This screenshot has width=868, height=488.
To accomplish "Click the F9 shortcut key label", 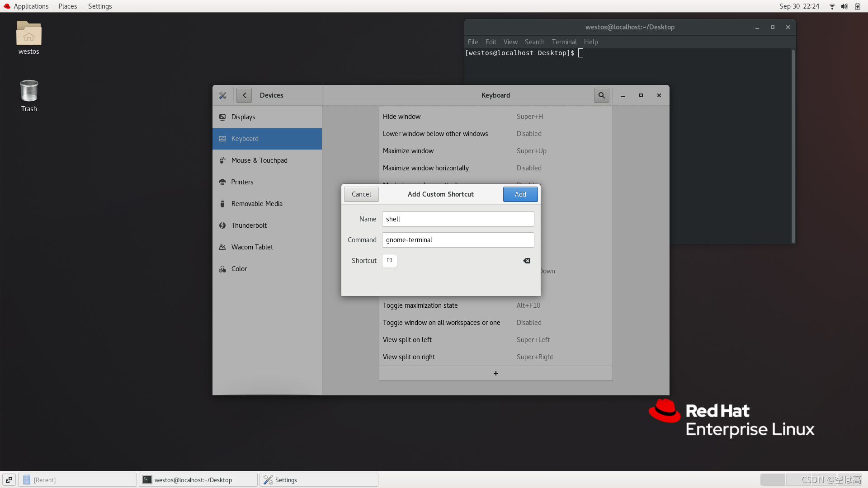I will [389, 261].
